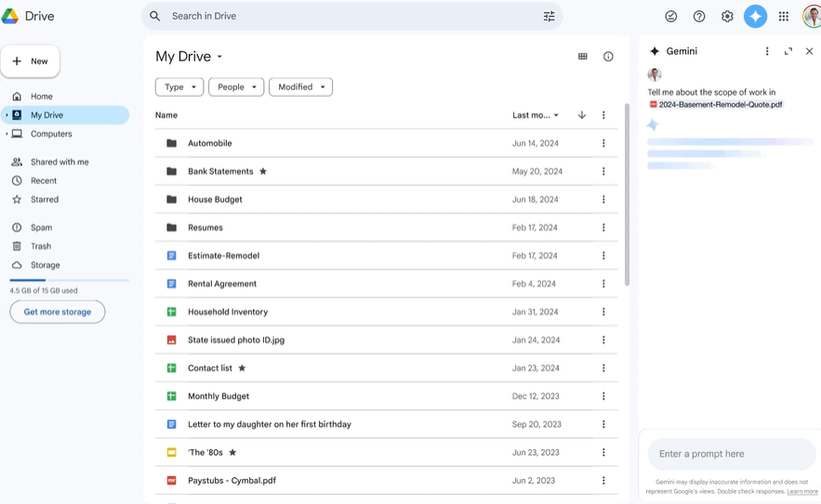821x504 pixels.
Task: Open Gemini panel more options menu
Action: coord(767,51)
